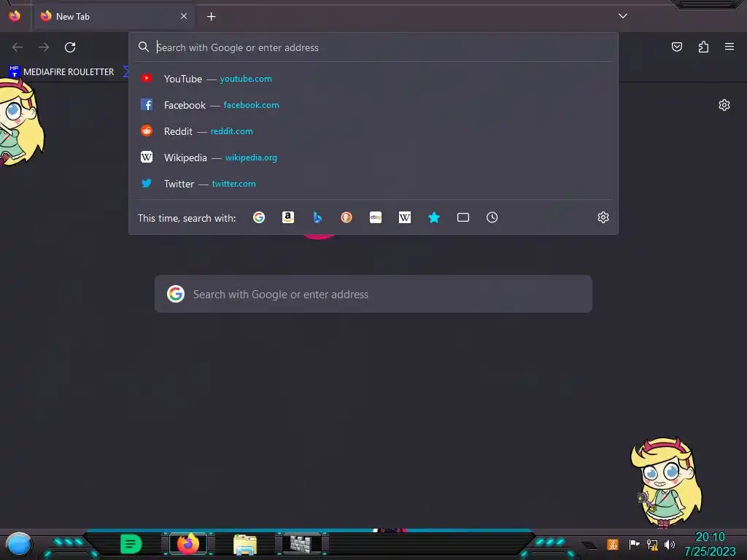Click the new tab page search box
Screen dimensions: 747x560
click(x=373, y=294)
